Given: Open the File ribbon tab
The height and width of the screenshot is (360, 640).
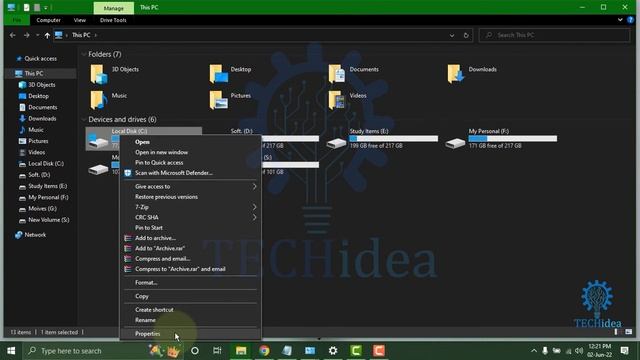Looking at the screenshot, I should coord(16,20).
